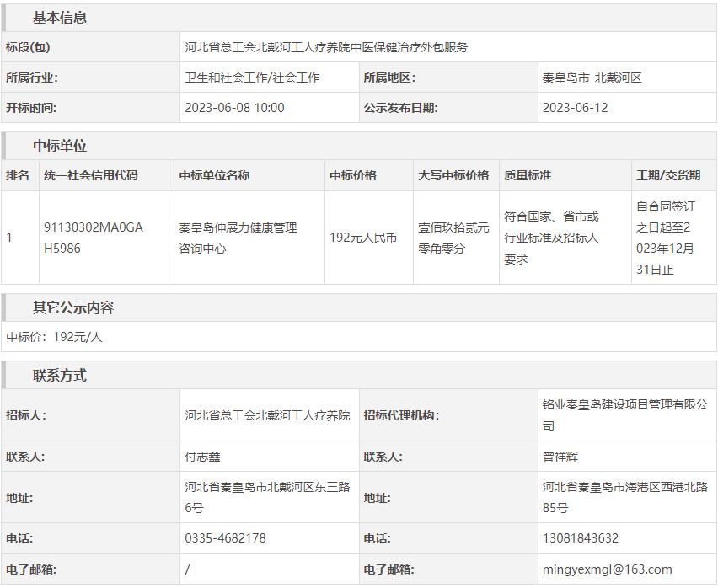Click winning bidder name 秦皇岛伸展力健康管理咨询中心
Viewport: 718px width, 588px height.
[x=238, y=238]
